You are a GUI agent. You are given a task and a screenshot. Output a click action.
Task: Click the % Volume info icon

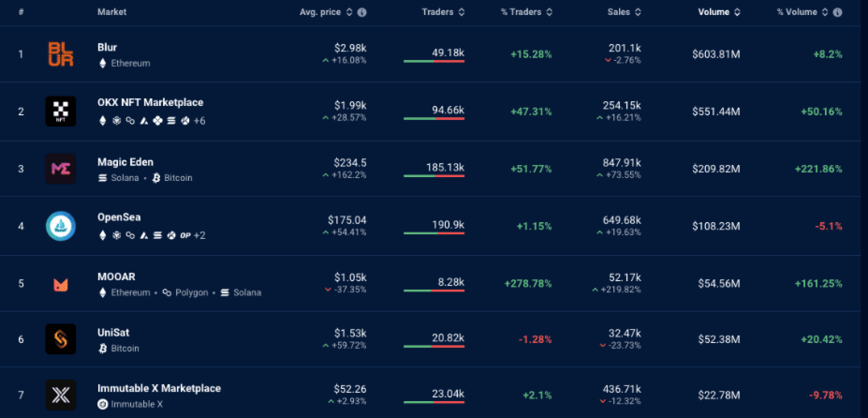pyautogui.click(x=836, y=12)
